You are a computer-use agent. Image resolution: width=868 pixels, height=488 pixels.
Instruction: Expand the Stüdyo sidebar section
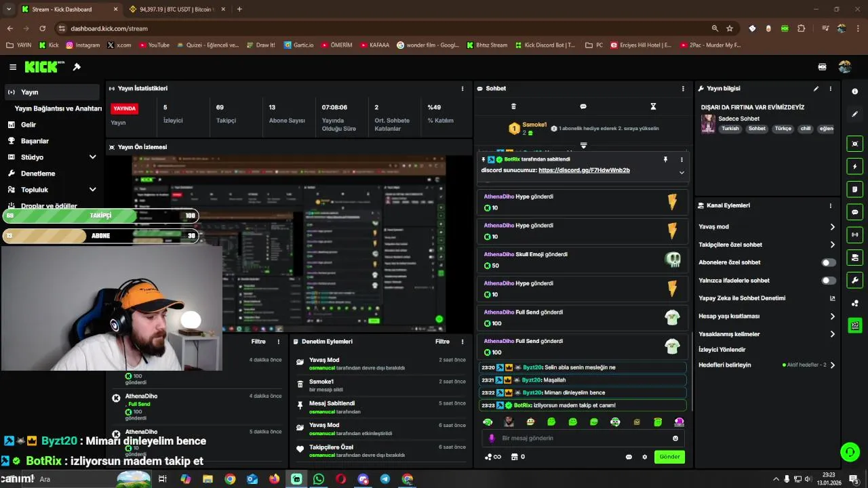click(93, 157)
